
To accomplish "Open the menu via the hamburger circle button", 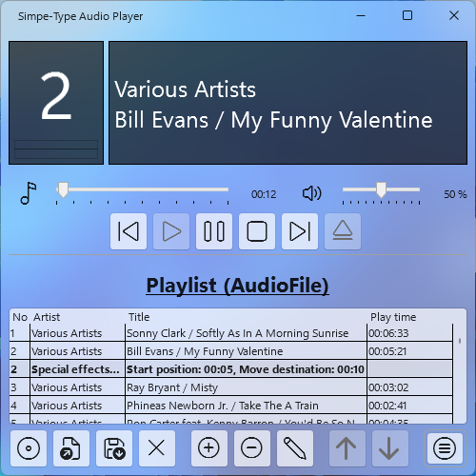I will point(445,448).
